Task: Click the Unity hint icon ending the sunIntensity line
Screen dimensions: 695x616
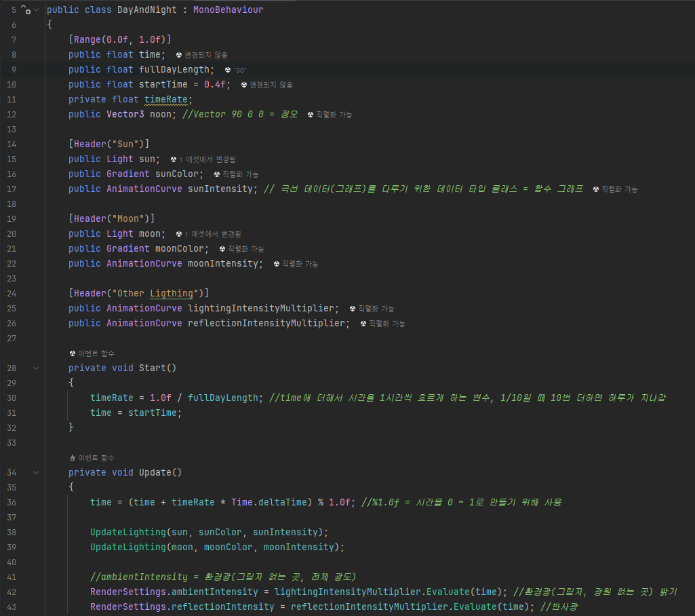Action: (596, 189)
